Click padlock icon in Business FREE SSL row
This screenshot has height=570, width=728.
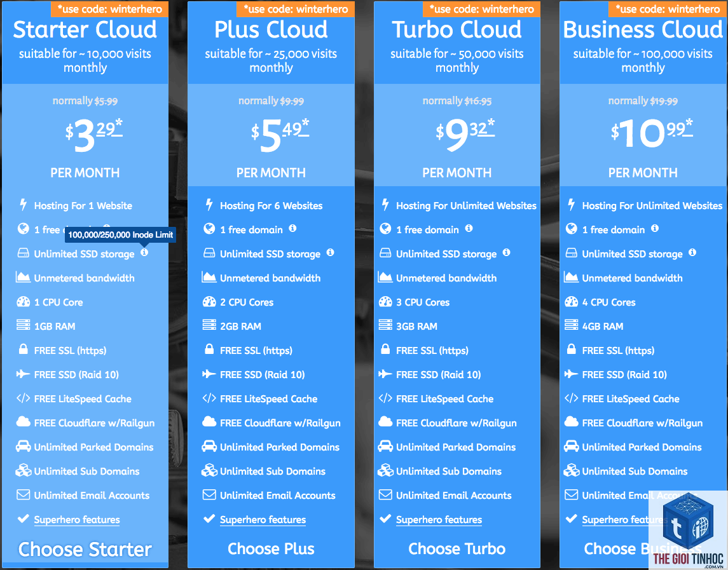tap(571, 349)
